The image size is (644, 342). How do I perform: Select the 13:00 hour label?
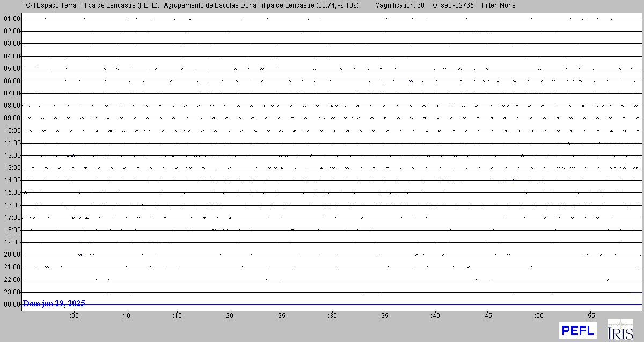point(12,168)
